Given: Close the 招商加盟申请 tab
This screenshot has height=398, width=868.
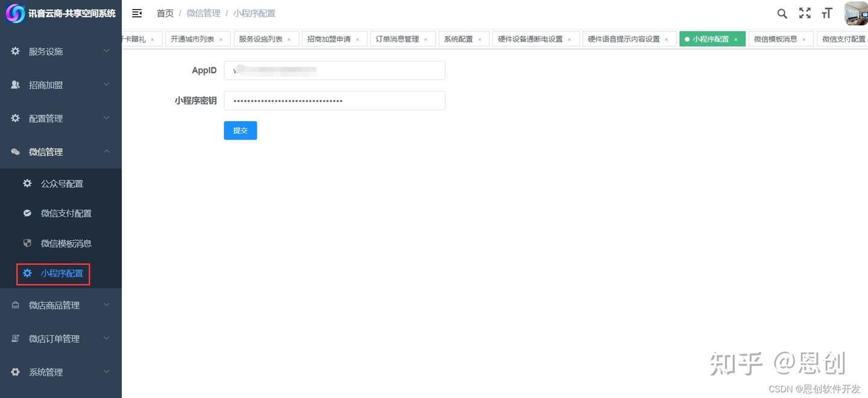Looking at the screenshot, I should pos(357,40).
